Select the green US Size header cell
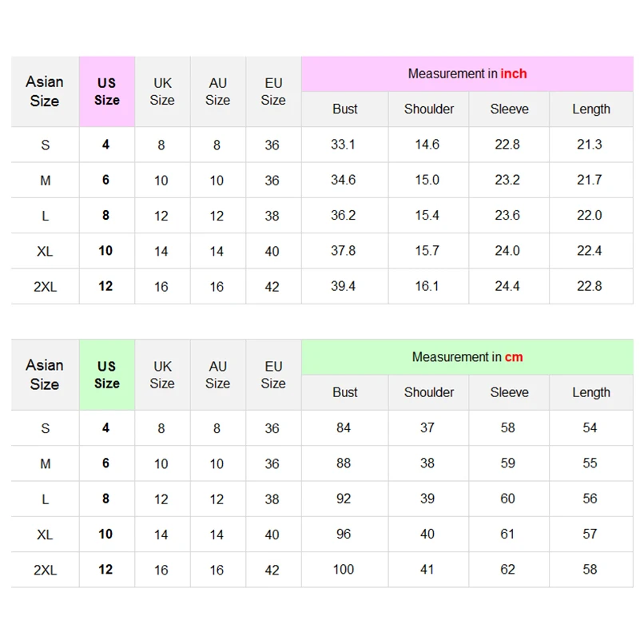The width and height of the screenshot is (644, 644). [x=107, y=375]
